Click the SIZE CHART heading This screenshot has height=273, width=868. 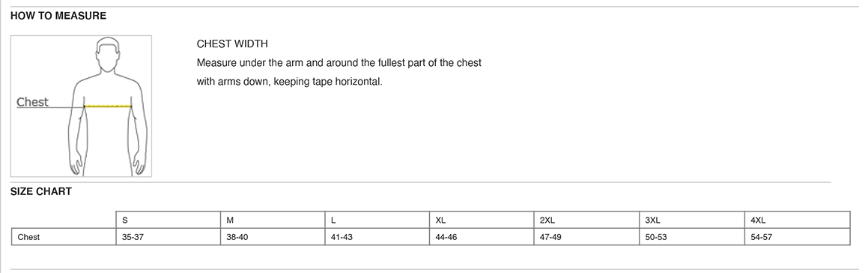point(41,191)
